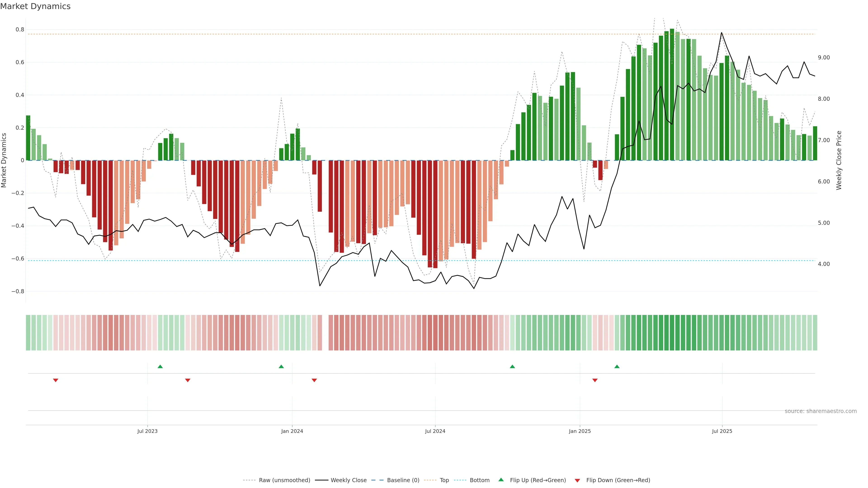Screen dimensions: 868x488
Task: Click green flip-up marker before Jan 2024
Action: 281,366
